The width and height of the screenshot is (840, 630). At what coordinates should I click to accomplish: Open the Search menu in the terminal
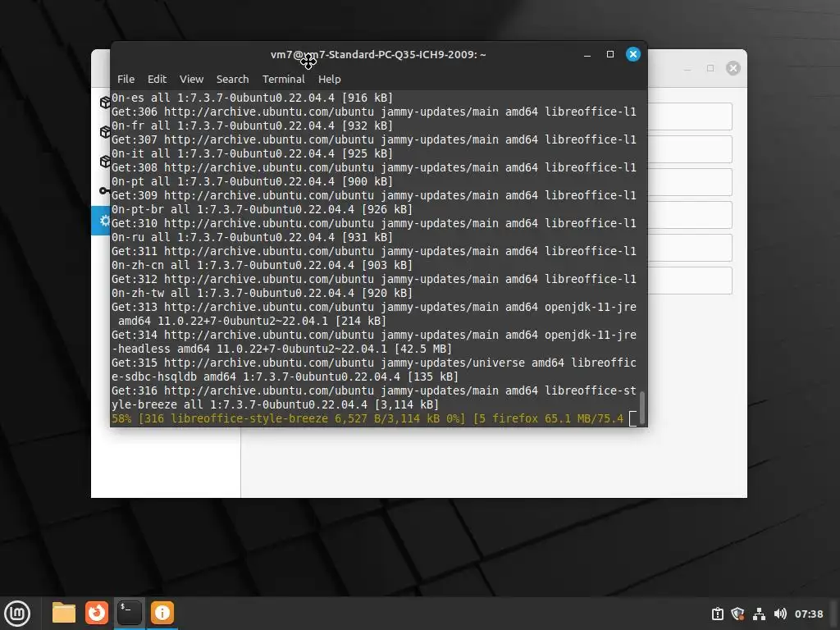tap(232, 79)
